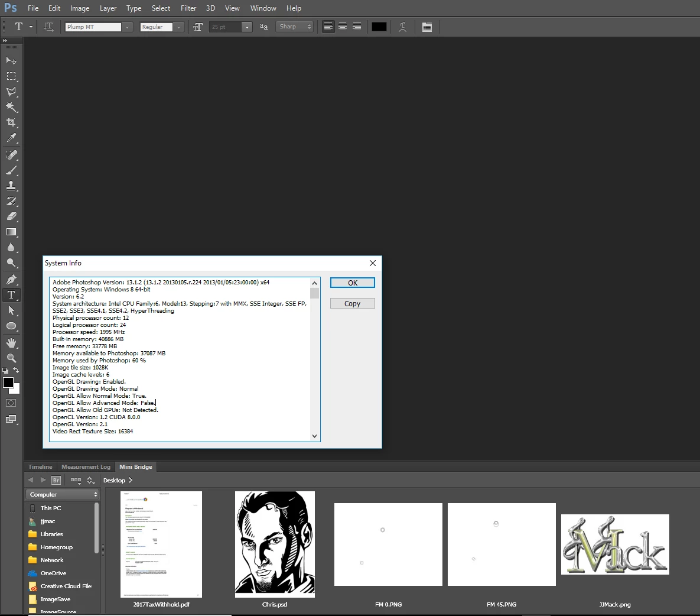Select the Pen tool
Viewport: 700px width, 616px height.
click(x=11, y=280)
